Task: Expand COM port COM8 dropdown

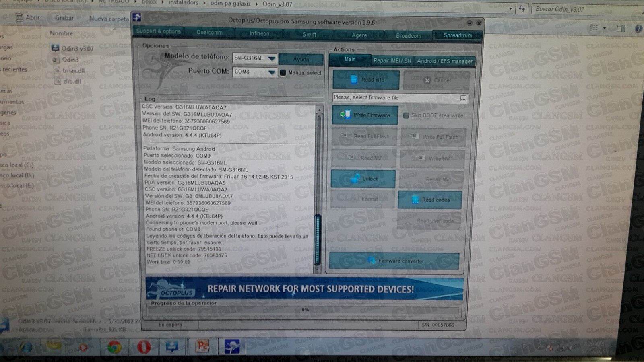Action: tap(272, 72)
